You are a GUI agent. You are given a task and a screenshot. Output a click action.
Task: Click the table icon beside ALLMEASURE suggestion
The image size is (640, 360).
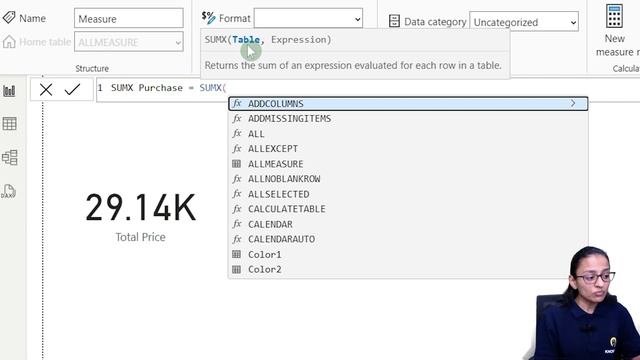point(236,164)
